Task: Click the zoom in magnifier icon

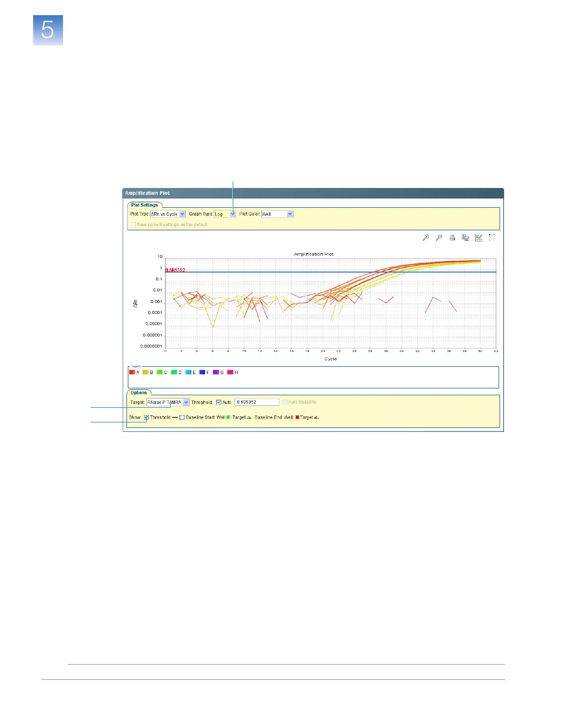Action: click(x=426, y=238)
